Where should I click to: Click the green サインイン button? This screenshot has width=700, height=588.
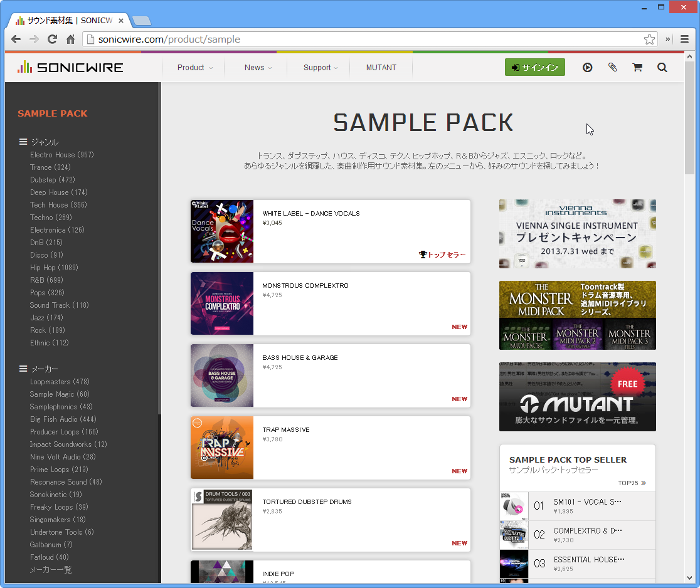coord(535,67)
